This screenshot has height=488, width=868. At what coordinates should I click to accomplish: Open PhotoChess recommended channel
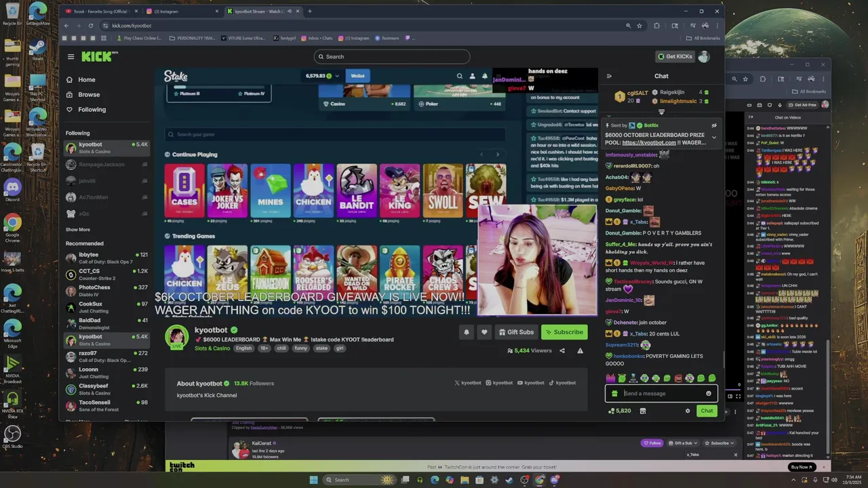[x=106, y=291]
